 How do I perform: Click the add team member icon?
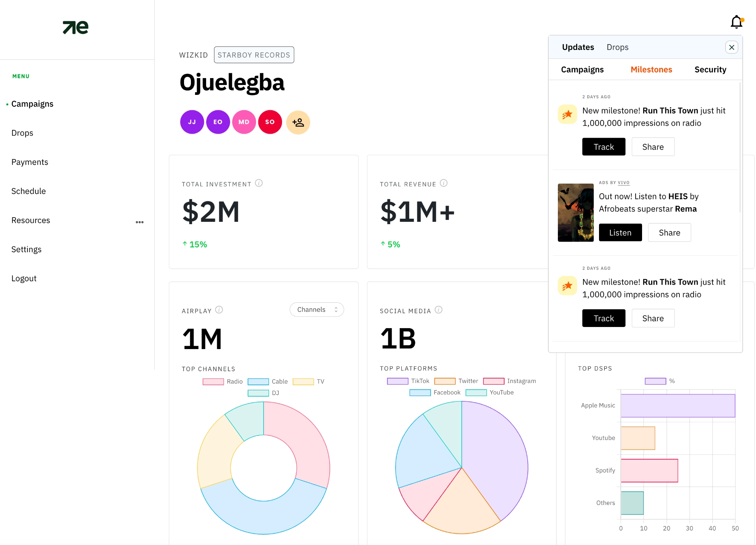[298, 122]
